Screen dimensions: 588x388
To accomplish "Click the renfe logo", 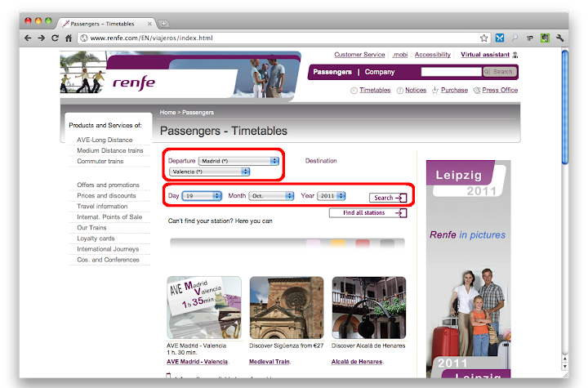I will coord(134,83).
